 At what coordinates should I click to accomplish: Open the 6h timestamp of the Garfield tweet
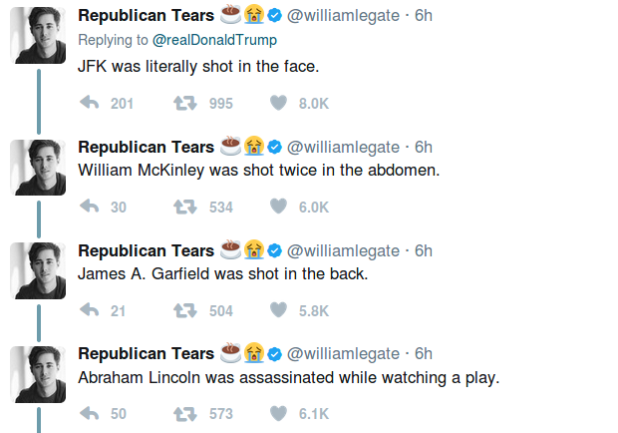[x=423, y=251]
